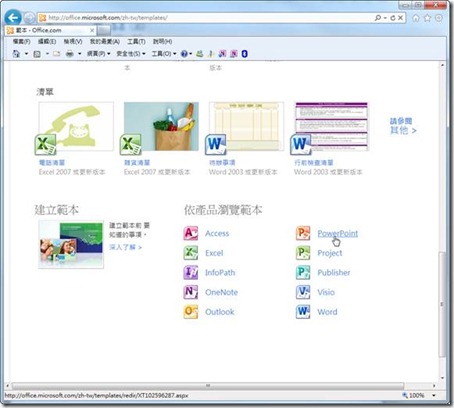Click the Bluetooth icon in command bar
This screenshot has height=408, width=454.
[244, 53]
